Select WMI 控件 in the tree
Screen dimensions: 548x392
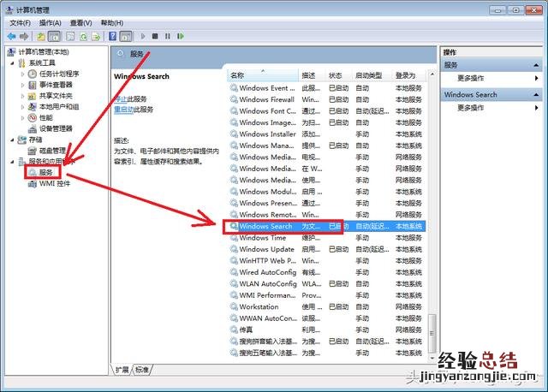[55, 183]
